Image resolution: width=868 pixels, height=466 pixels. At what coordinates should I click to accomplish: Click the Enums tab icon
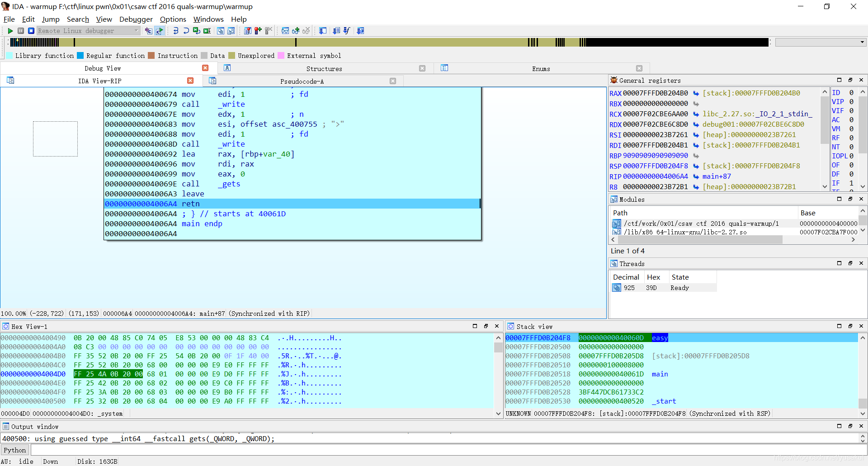pyautogui.click(x=444, y=68)
